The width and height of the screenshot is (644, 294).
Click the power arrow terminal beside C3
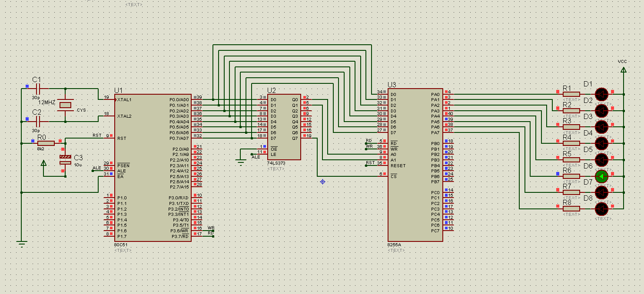point(43,163)
